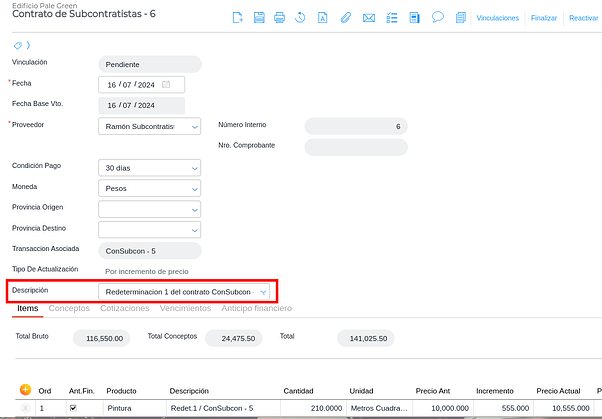Click the Nro. Comprobante input field
The width and height of the screenshot is (602, 419).
pos(355,147)
